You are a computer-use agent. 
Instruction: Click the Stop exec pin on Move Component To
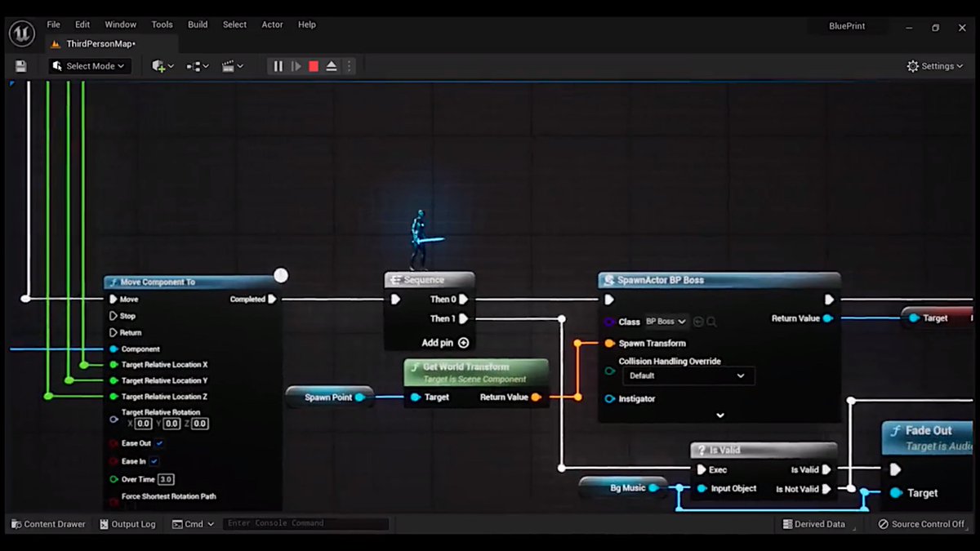(x=114, y=316)
